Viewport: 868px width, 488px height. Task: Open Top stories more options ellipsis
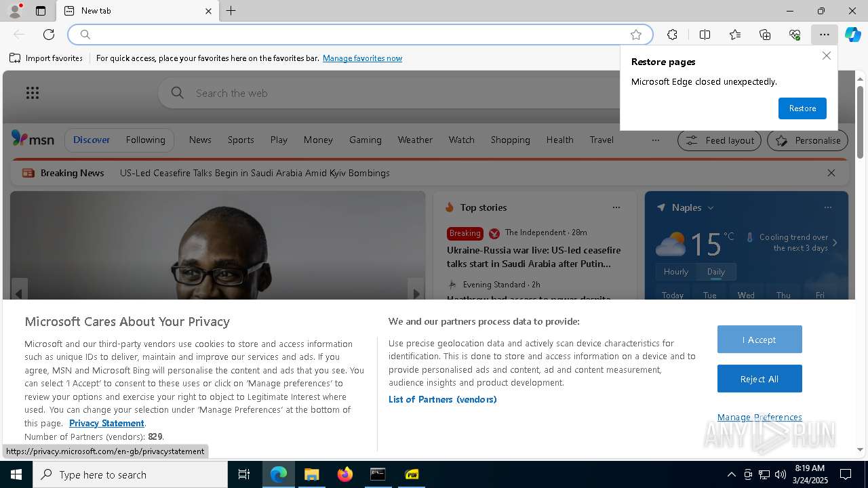(x=616, y=207)
